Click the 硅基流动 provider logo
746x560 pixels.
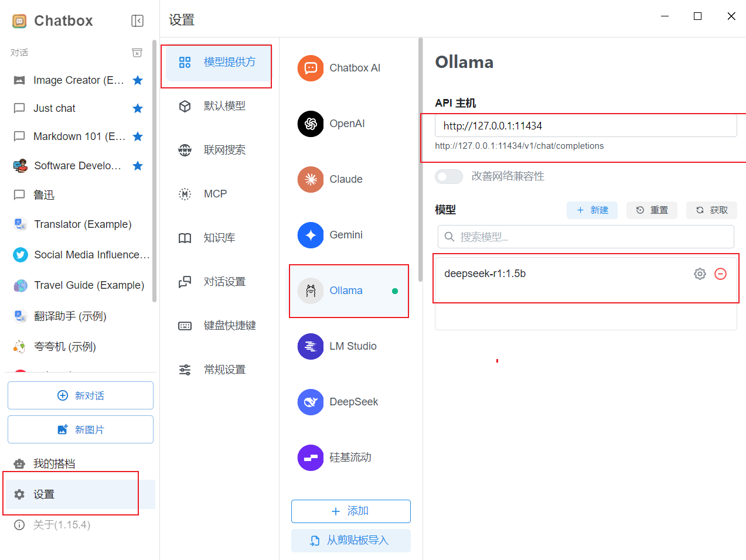(311, 457)
